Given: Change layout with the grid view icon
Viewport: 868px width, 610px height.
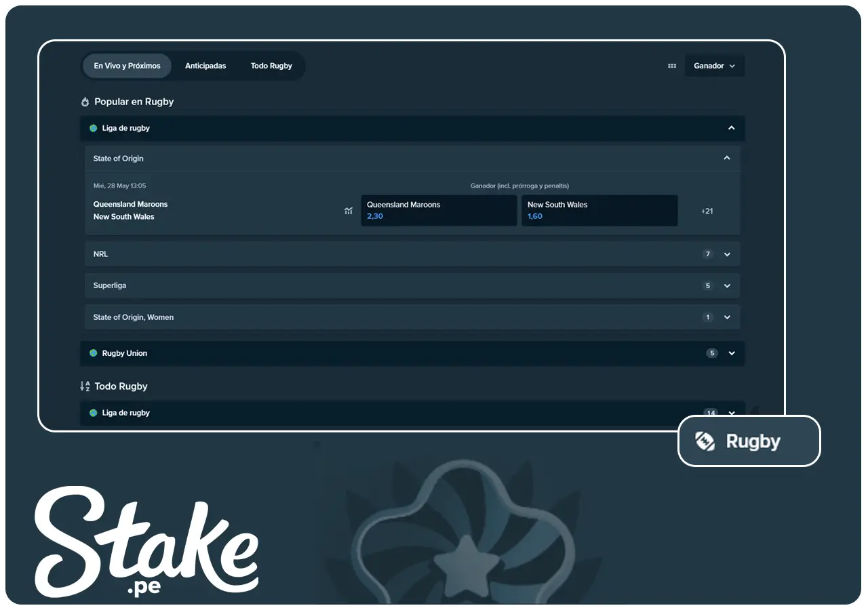Looking at the screenshot, I should pos(672,66).
